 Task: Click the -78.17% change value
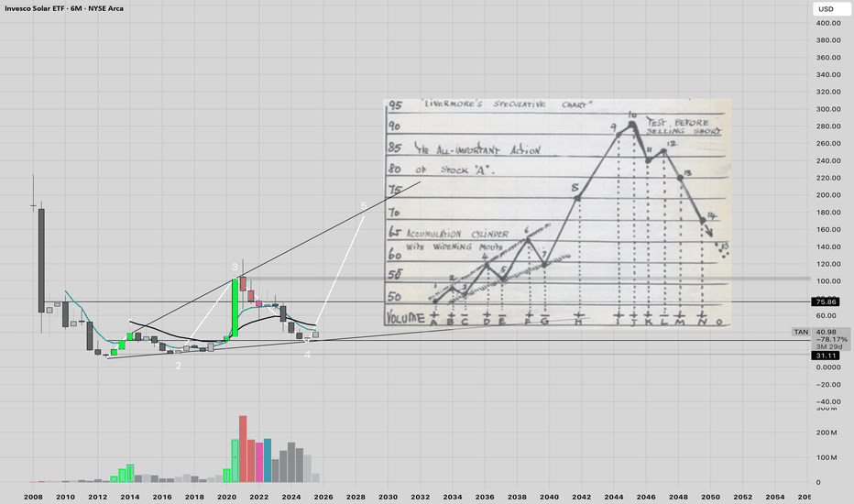pos(831,339)
